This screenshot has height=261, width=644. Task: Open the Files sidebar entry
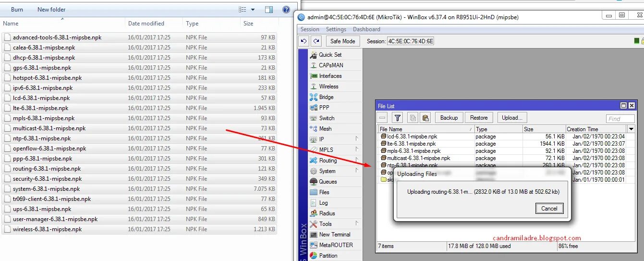[x=324, y=192]
